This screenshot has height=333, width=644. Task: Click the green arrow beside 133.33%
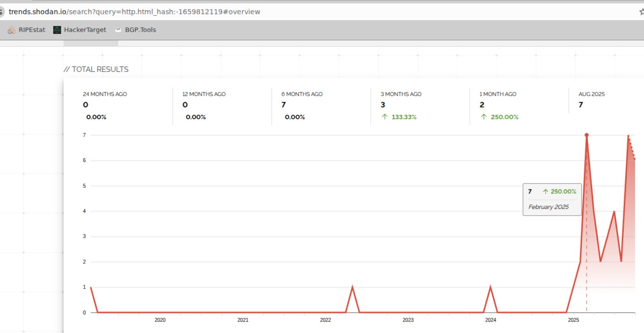coord(385,117)
